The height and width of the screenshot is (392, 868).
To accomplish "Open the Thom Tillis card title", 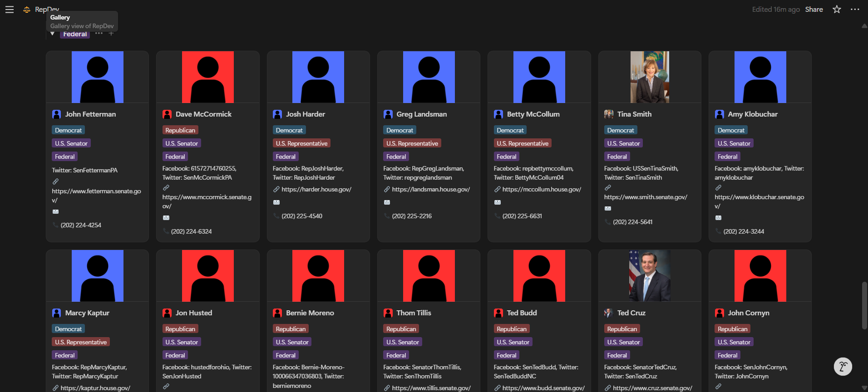I will (x=414, y=313).
